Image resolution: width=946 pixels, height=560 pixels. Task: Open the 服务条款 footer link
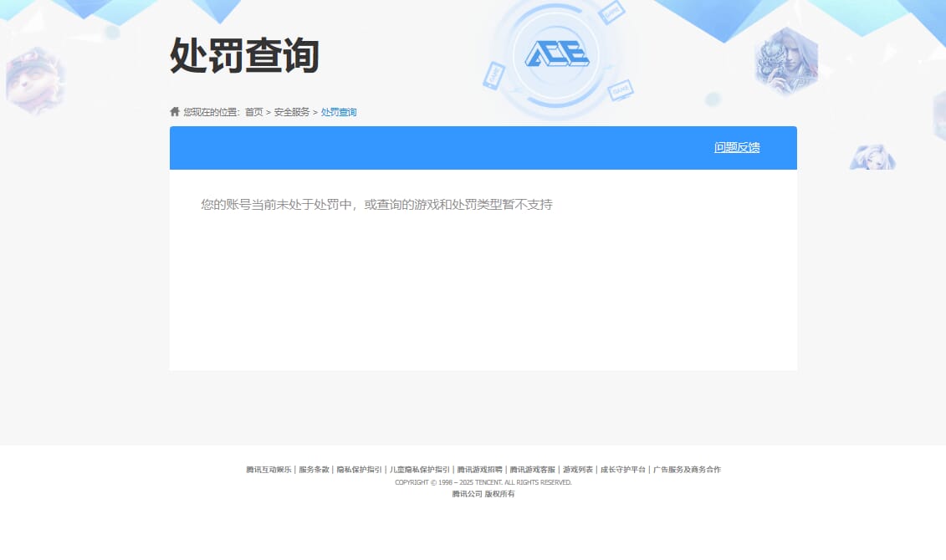click(x=314, y=470)
